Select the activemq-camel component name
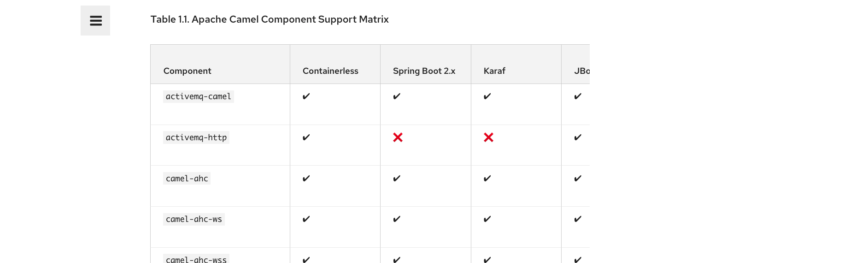This screenshot has width=868, height=263. tap(198, 96)
